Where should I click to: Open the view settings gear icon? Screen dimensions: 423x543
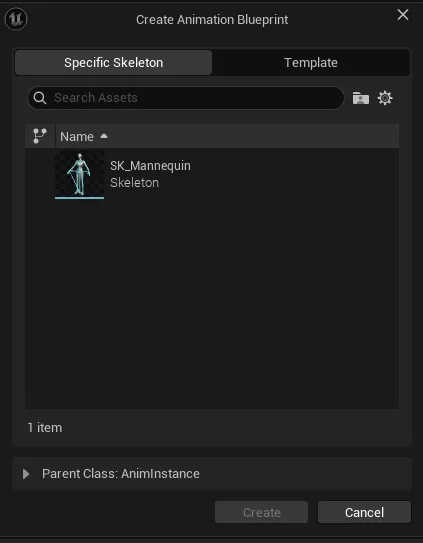click(385, 98)
